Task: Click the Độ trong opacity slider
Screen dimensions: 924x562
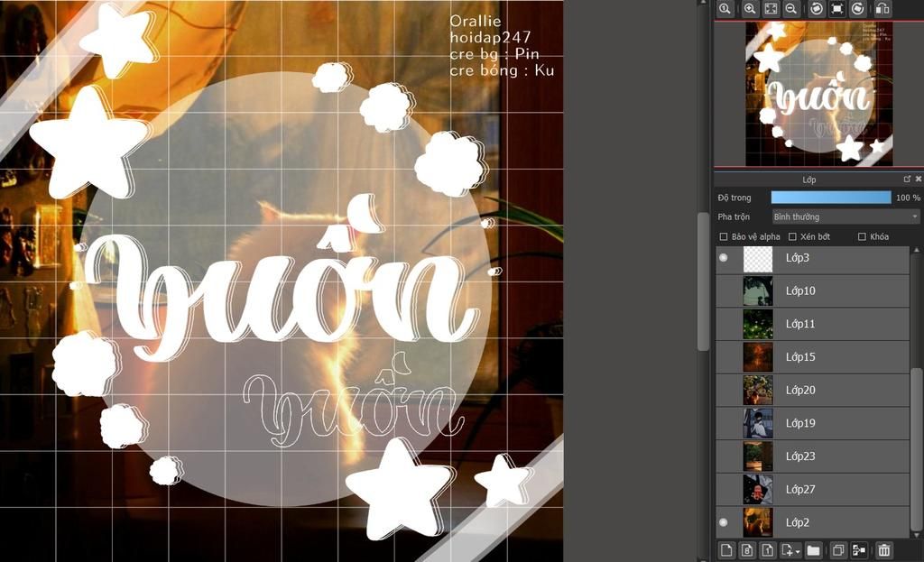Action: click(x=831, y=198)
